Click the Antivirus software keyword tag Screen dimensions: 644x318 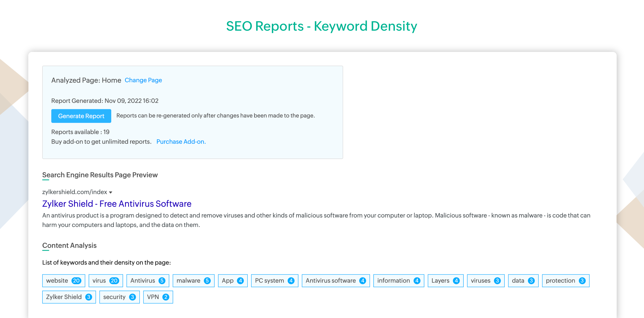pos(335,280)
